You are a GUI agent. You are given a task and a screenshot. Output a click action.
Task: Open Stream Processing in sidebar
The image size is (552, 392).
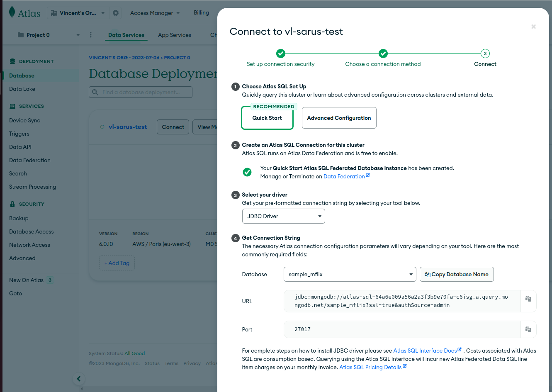(x=32, y=187)
